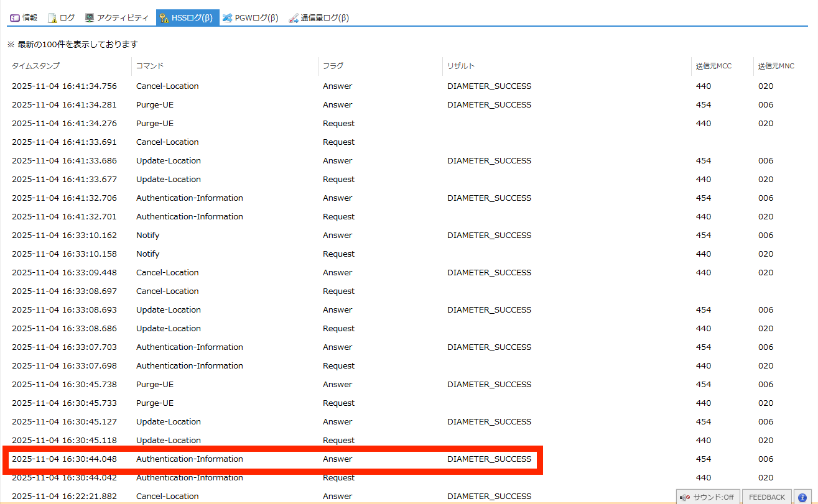This screenshot has height=504, width=818.
Task: Click the blue info icon at bottom right
Action: (x=802, y=497)
